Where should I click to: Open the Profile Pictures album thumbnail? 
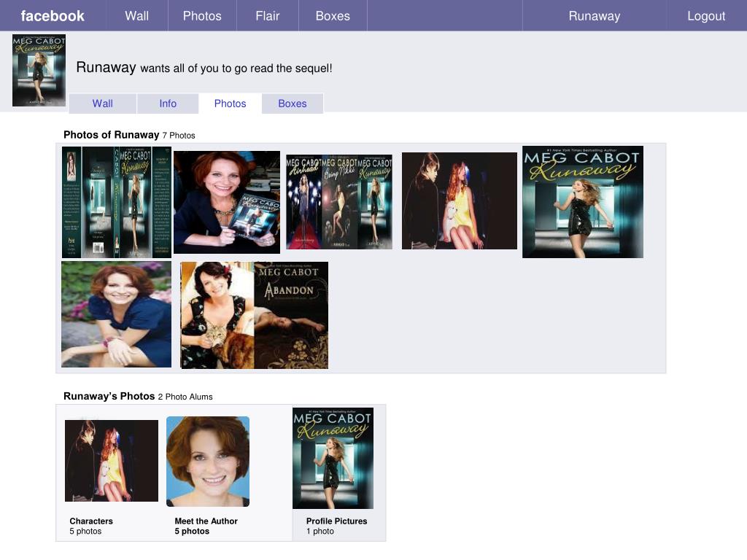click(333, 458)
